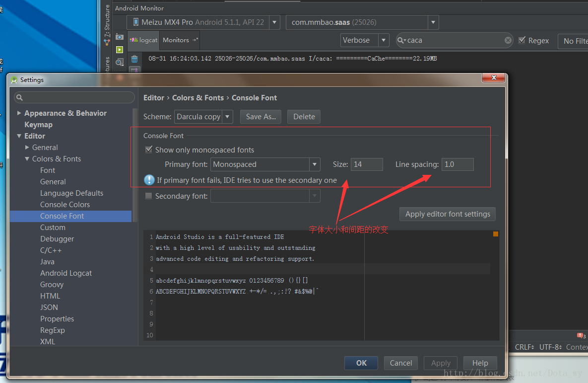Select RegExp color settings
Image resolution: width=588 pixels, height=383 pixels.
(53, 330)
